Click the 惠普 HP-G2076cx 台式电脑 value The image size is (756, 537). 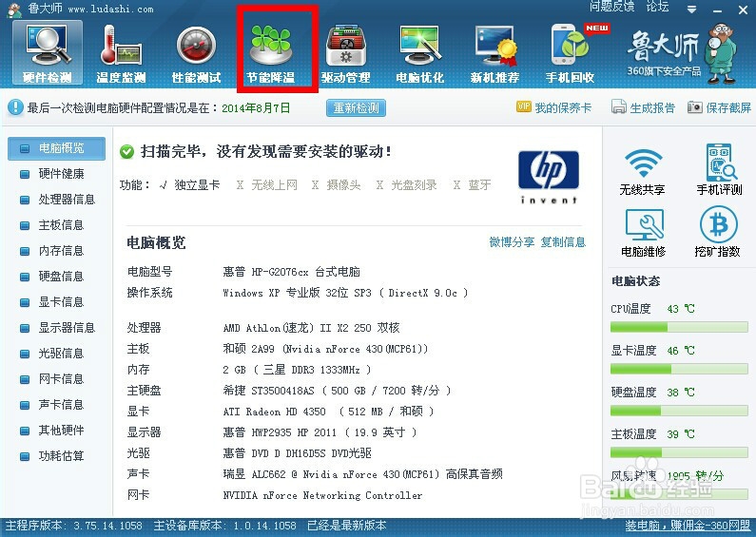pyautogui.click(x=291, y=272)
